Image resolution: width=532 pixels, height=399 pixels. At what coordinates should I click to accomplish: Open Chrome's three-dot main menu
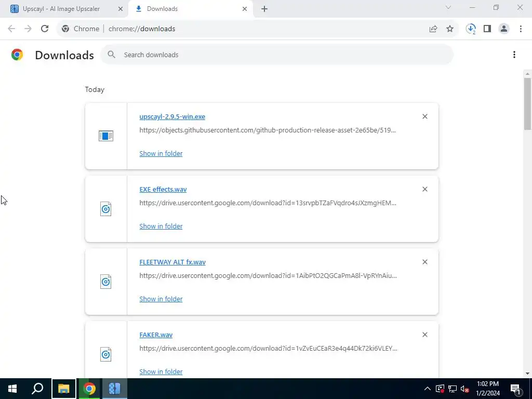(521, 29)
